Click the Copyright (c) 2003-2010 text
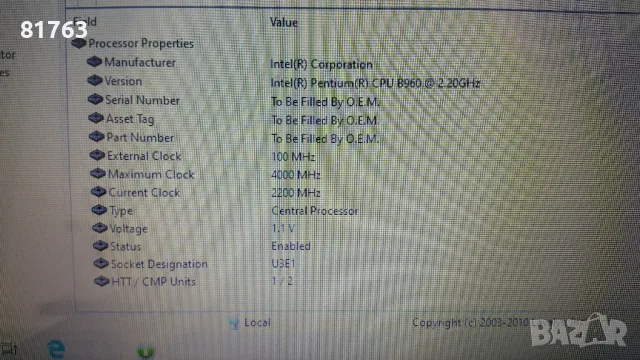640x360 pixels. [x=470, y=322]
